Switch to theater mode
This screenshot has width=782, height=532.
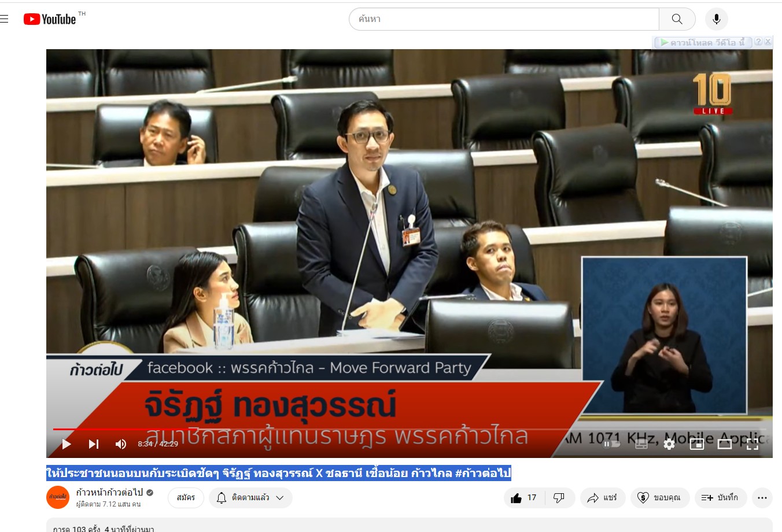coord(725,444)
